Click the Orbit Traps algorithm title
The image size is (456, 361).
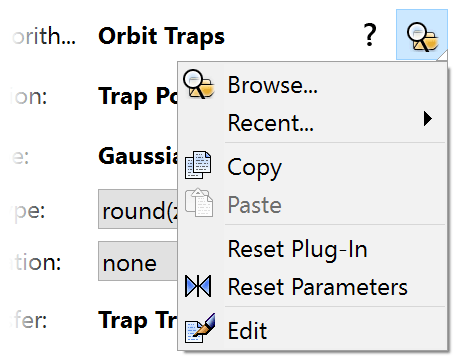(162, 36)
